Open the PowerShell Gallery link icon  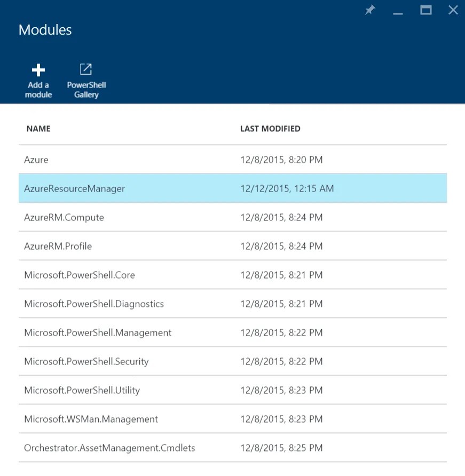pos(86,69)
